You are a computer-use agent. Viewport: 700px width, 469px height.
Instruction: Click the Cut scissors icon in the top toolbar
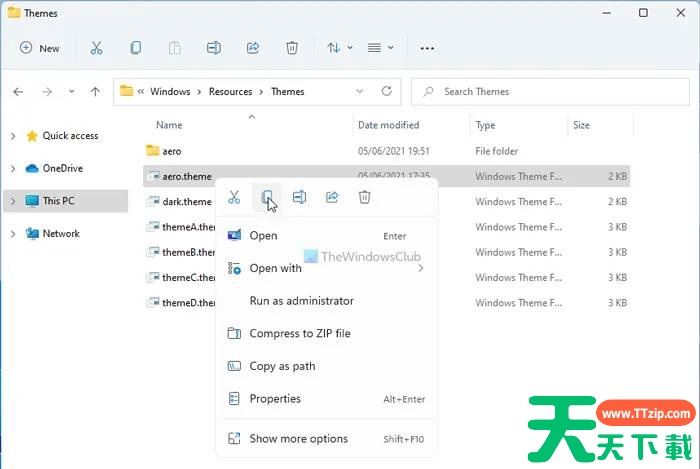96,48
